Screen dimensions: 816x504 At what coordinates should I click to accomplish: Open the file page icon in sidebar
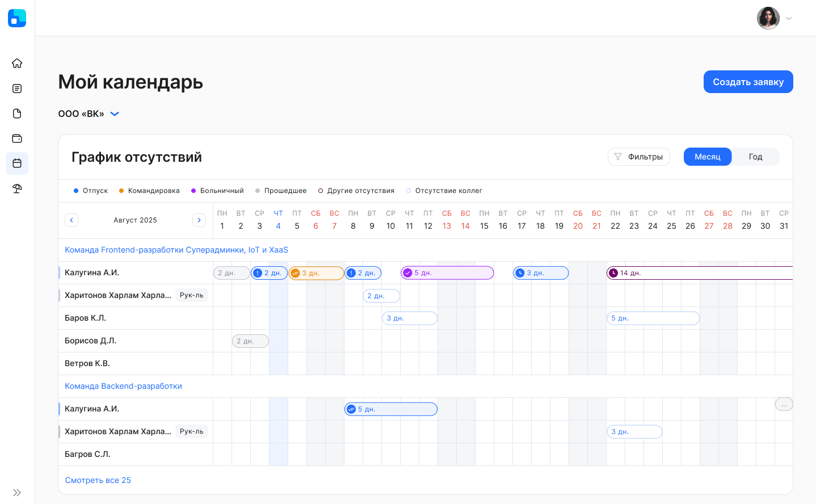17,114
